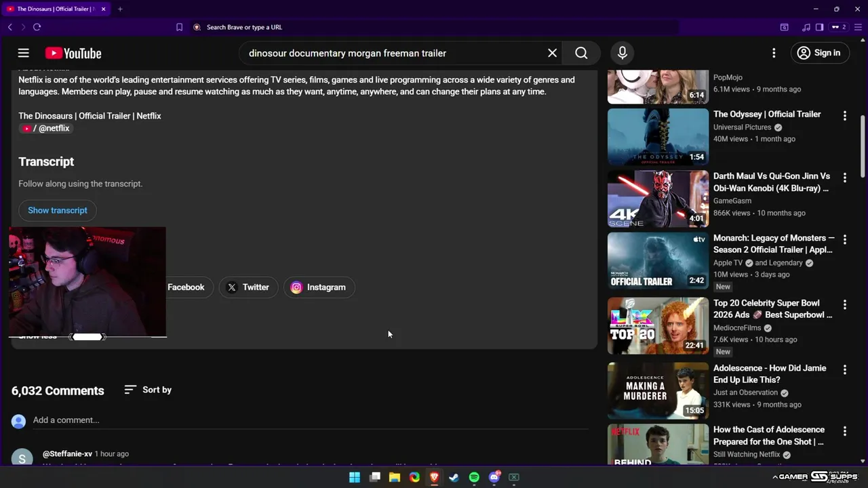Sign in to YouTube
This screenshot has height=488, width=868.
tap(820, 53)
